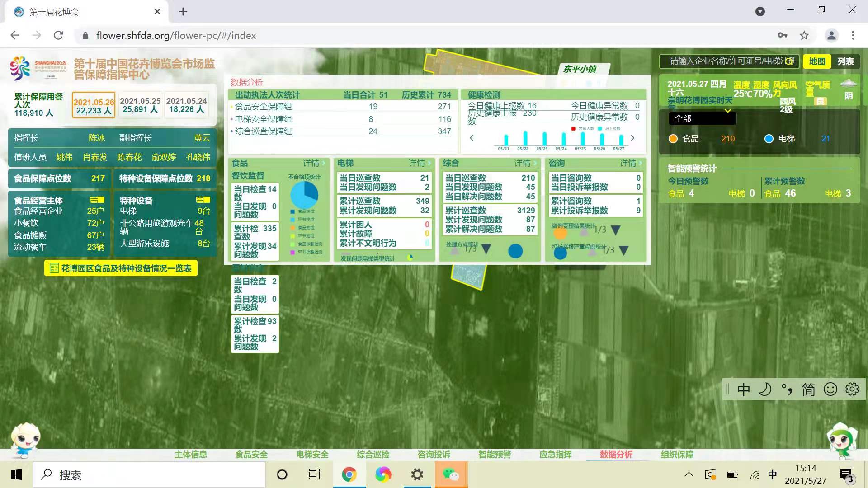Select the 2021.05.25 dining count card
Viewport: 868px width, 488px height.
click(140, 106)
